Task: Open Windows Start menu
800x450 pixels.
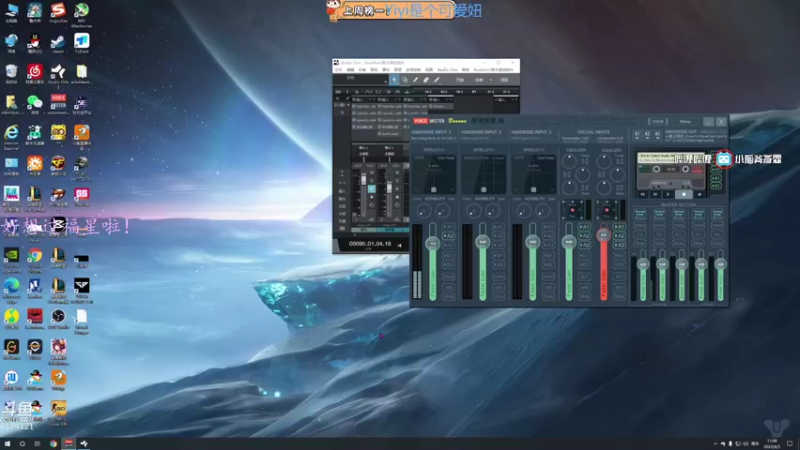Action: tap(7, 444)
